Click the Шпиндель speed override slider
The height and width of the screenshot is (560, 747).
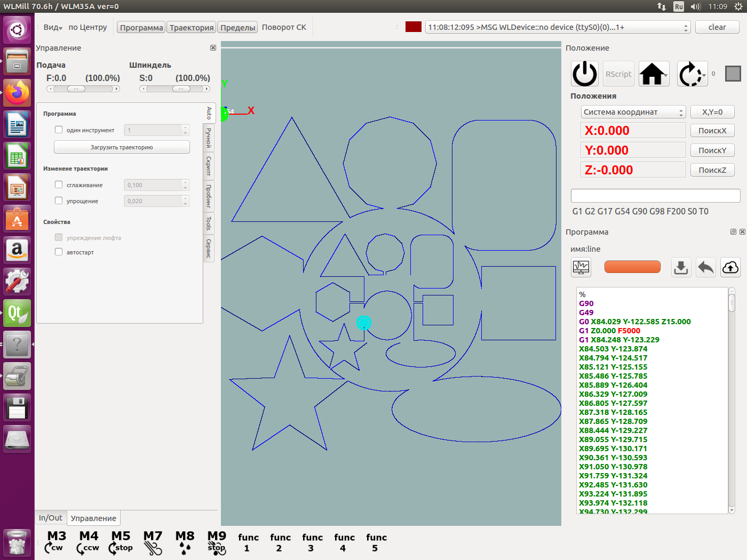pyautogui.click(x=175, y=89)
